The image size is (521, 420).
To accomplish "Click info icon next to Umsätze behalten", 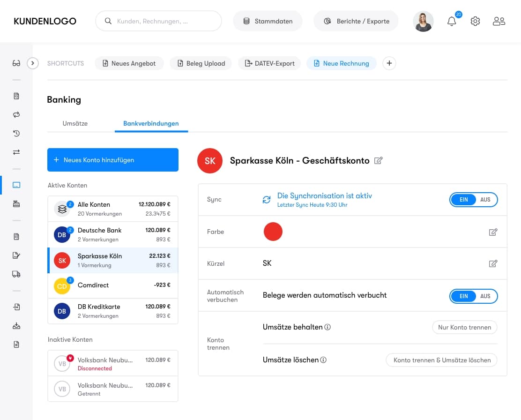I will pos(327,327).
